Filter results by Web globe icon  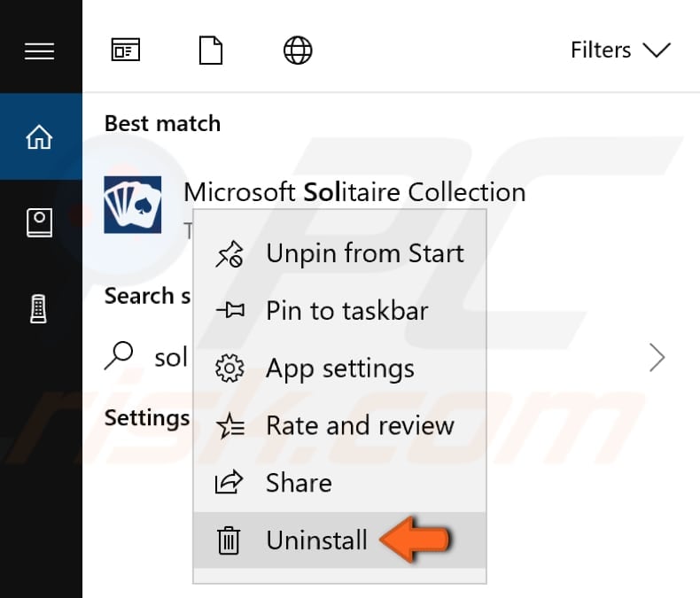[298, 50]
